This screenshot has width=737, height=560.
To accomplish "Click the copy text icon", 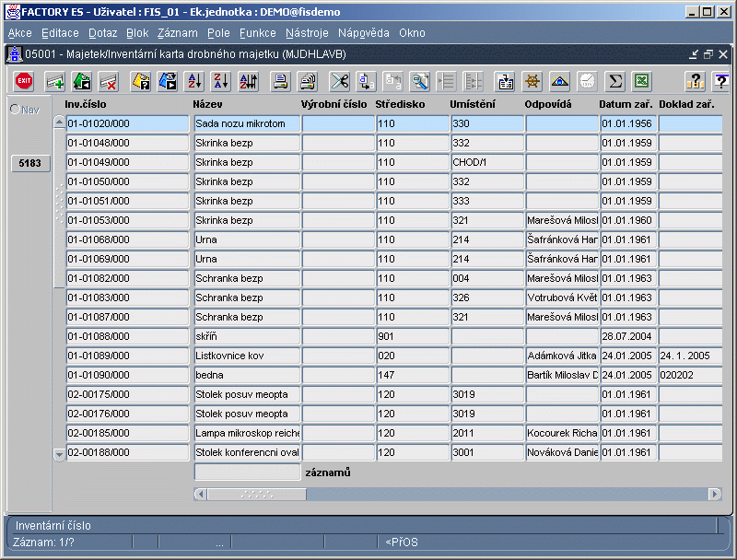I will pos(366,82).
